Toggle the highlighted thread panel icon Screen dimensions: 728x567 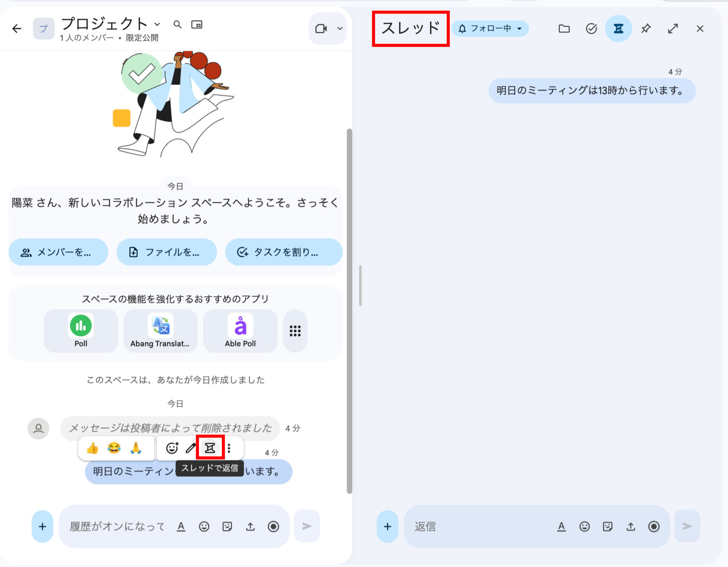[x=618, y=28]
